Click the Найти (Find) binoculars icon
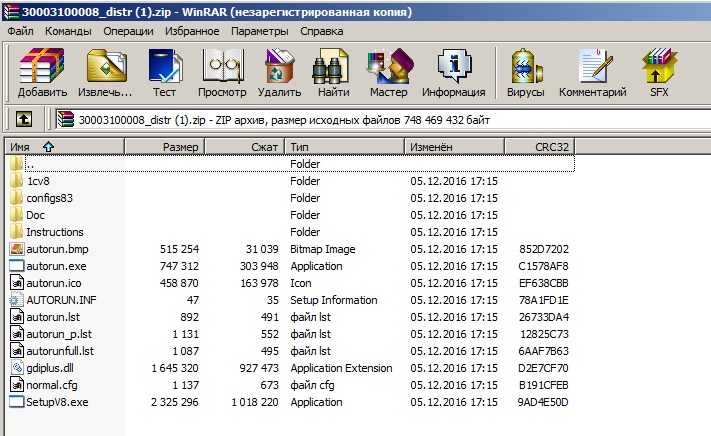The height and width of the screenshot is (436, 711). 331,67
